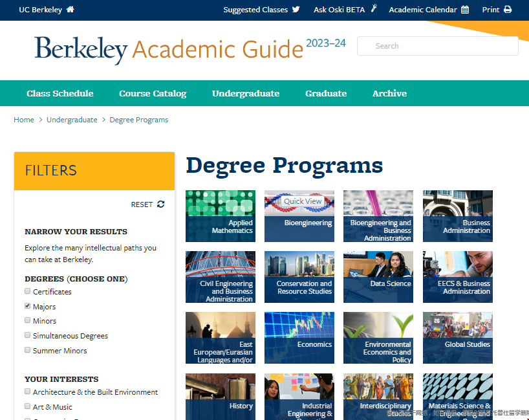Click the Berkeley Academic Guide logo

[x=190, y=50]
